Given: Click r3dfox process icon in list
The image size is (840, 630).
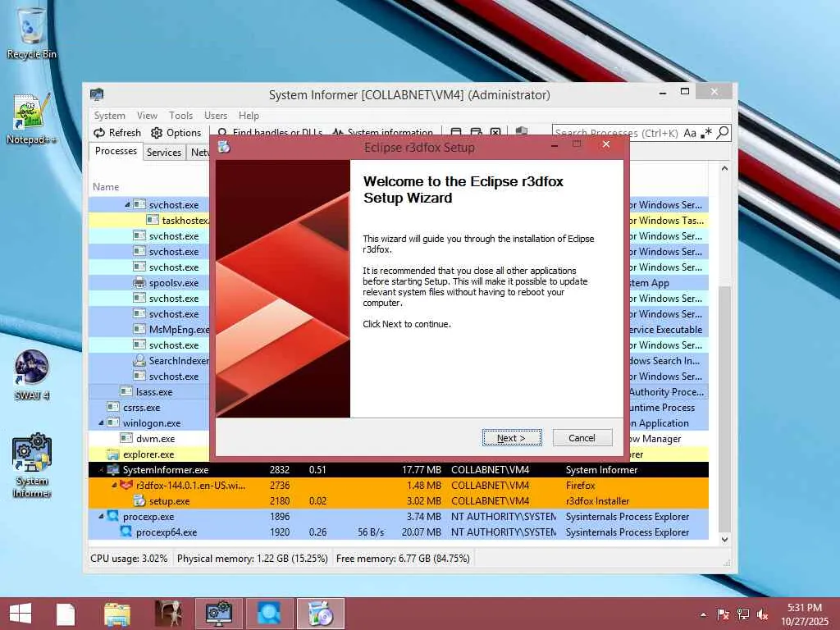Looking at the screenshot, I should click(126, 485).
